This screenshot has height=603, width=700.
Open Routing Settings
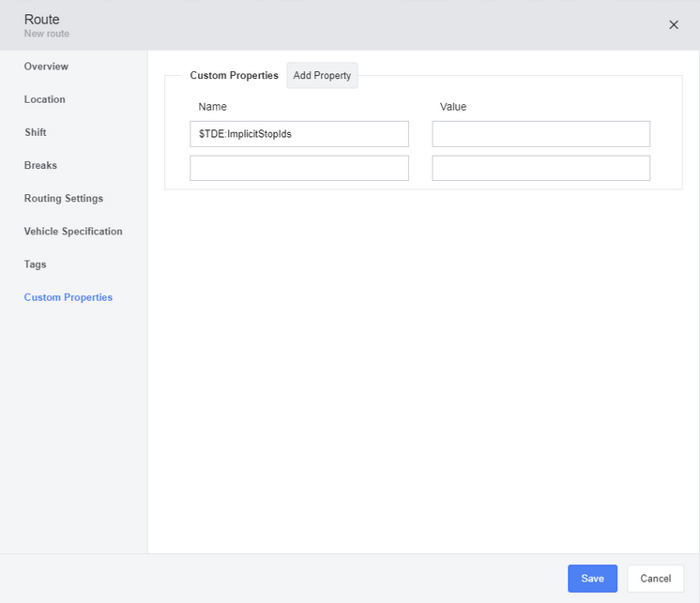(x=64, y=199)
